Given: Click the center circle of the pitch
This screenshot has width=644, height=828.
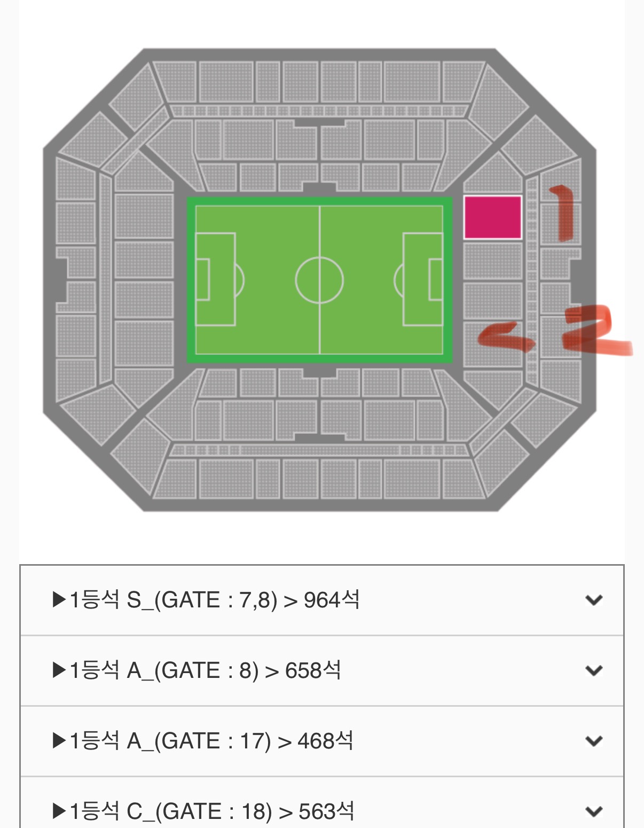Looking at the screenshot, I should coord(319,280).
